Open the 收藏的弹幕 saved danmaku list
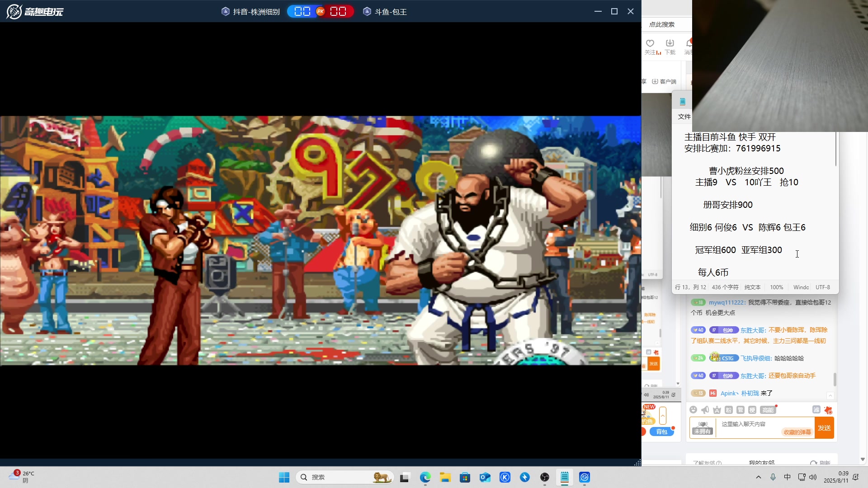Viewport: 868px width, 488px height. [x=797, y=432]
